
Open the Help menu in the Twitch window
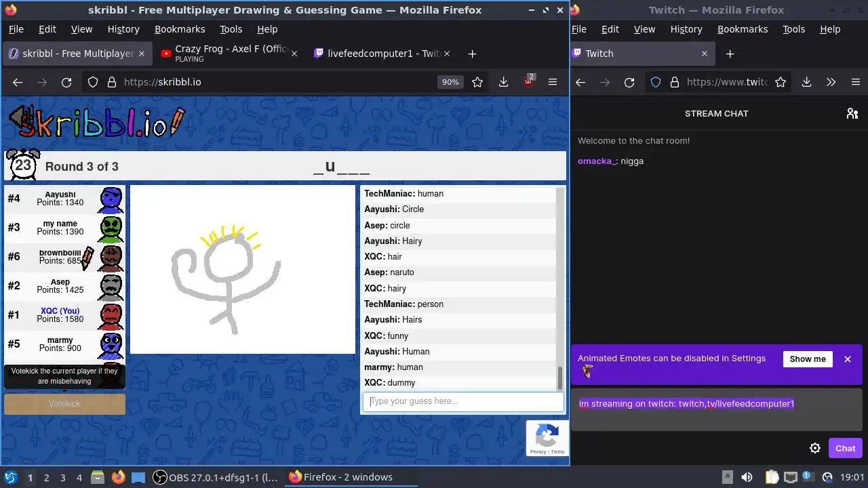[x=830, y=29]
